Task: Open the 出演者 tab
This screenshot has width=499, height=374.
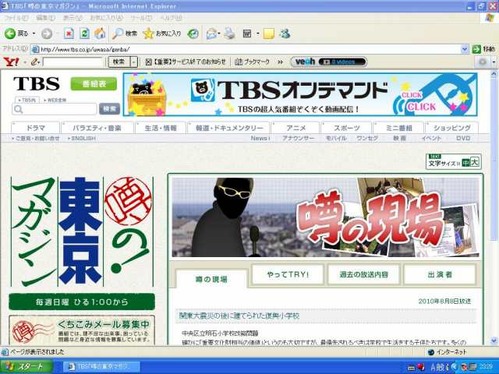Action: tap(440, 274)
